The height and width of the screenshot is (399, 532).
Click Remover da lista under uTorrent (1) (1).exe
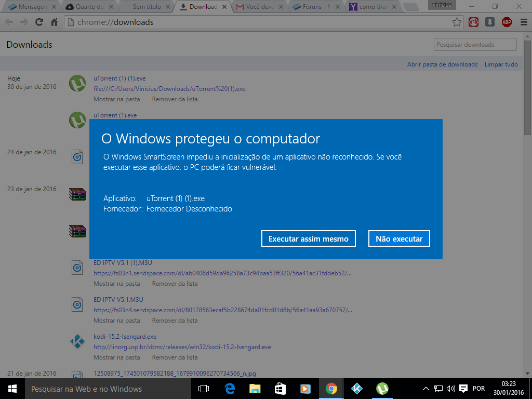pos(175,99)
